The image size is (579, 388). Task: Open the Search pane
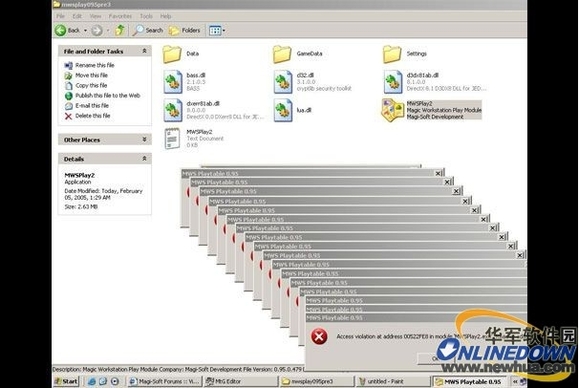(148, 30)
